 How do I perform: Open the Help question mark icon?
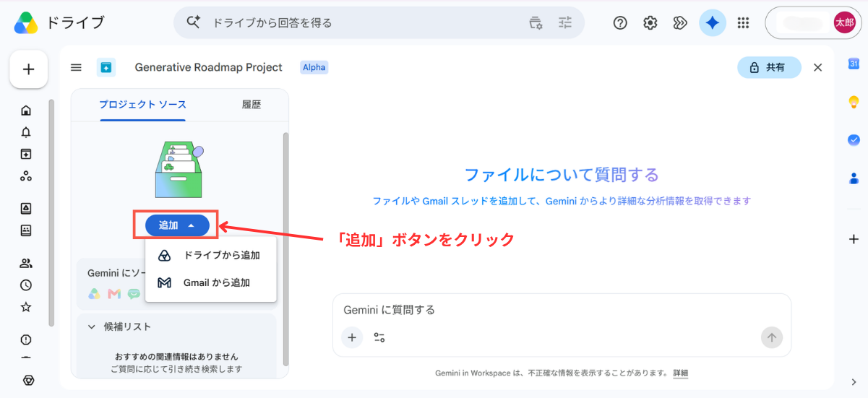coord(620,22)
